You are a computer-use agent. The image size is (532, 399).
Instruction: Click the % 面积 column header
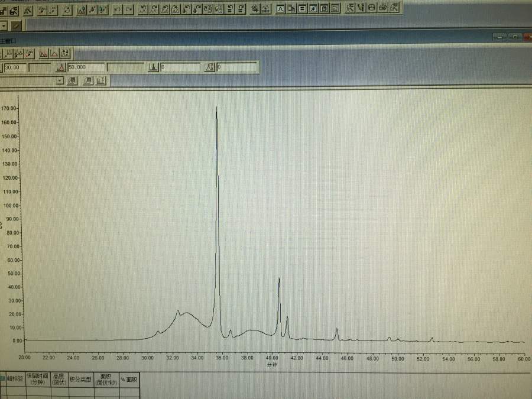tap(129, 379)
